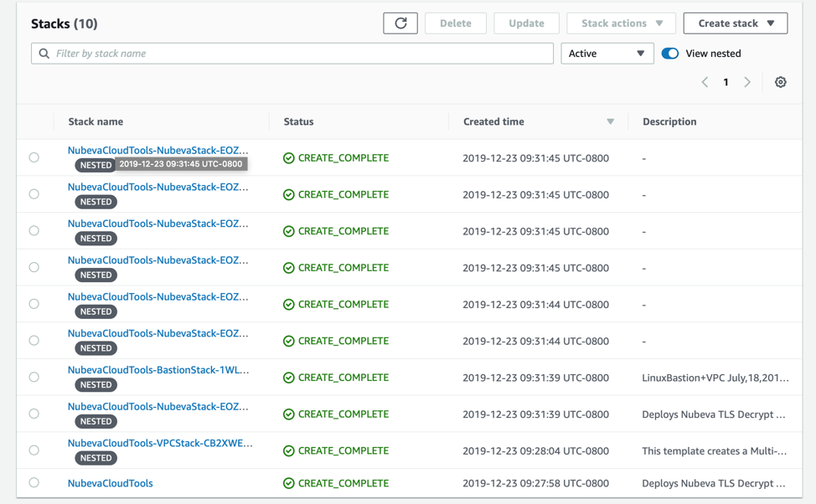The image size is (816, 504).
Task: Open table preferences gear icon
Action: (780, 82)
